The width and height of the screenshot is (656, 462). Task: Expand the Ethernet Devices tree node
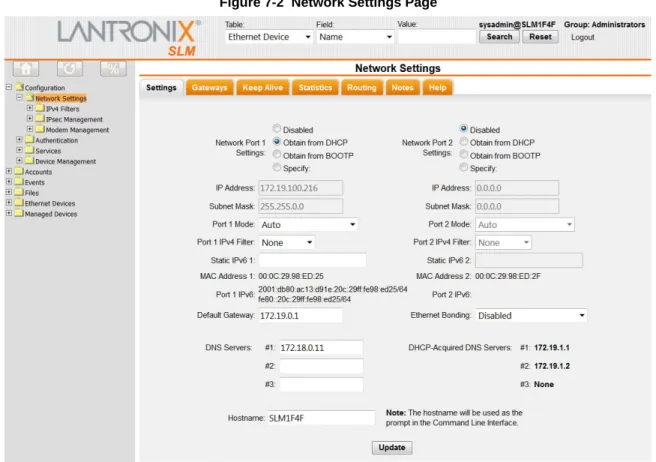click(x=9, y=203)
